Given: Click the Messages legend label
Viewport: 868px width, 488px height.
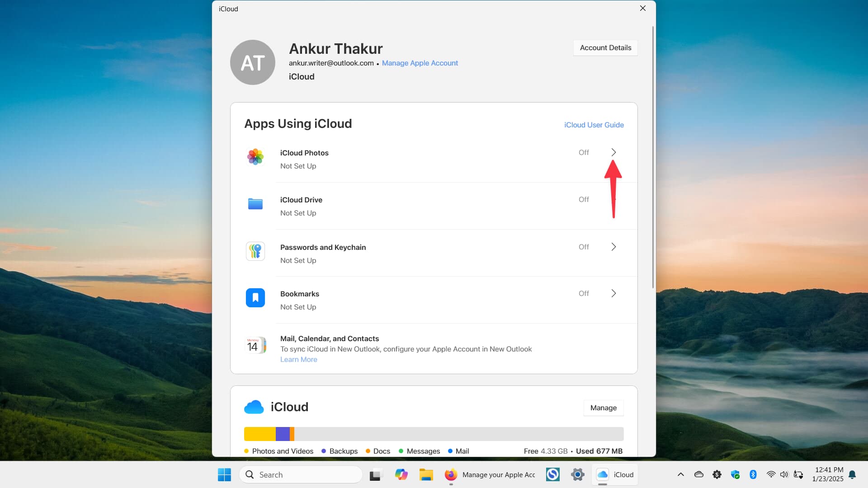Looking at the screenshot, I should click(423, 451).
